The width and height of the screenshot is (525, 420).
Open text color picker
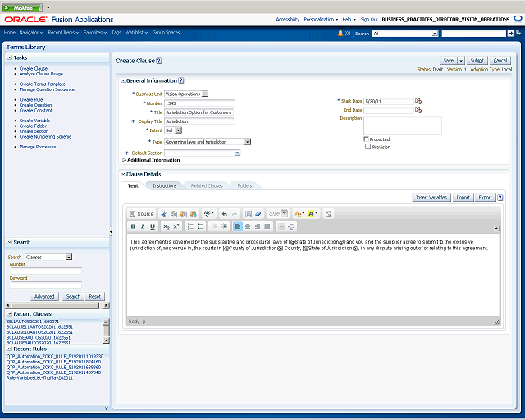299,213
